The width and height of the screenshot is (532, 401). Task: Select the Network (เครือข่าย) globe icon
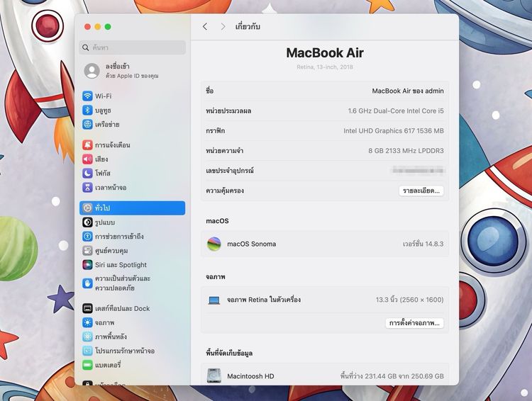(87, 125)
